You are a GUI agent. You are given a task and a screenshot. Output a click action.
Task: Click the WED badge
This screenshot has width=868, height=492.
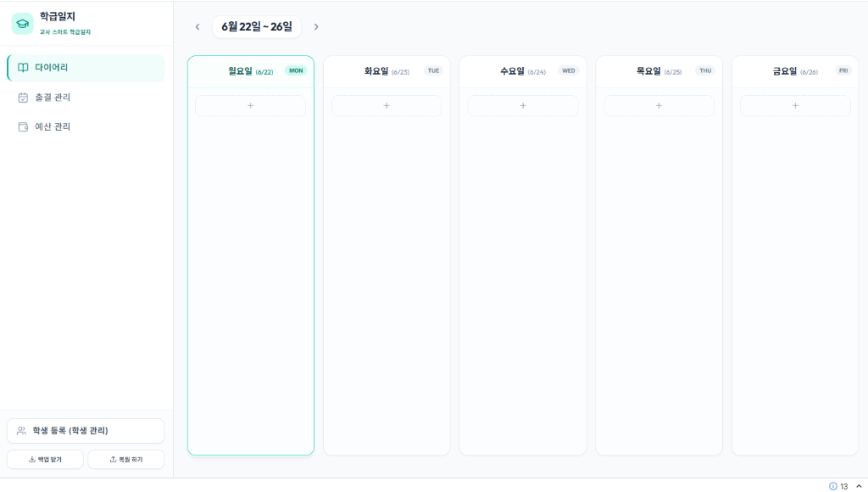[x=569, y=70]
